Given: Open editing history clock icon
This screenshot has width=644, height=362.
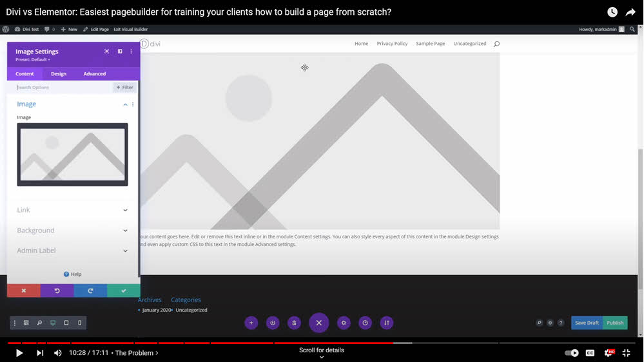Looking at the screenshot, I should (366, 323).
